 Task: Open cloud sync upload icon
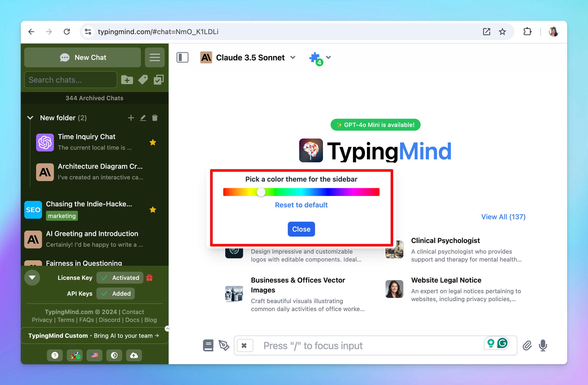click(134, 355)
